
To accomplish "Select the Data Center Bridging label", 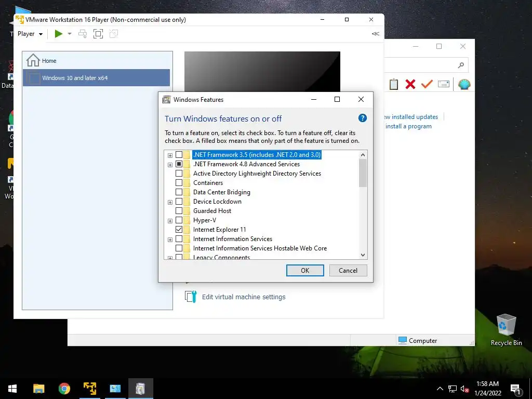I will [221, 192].
